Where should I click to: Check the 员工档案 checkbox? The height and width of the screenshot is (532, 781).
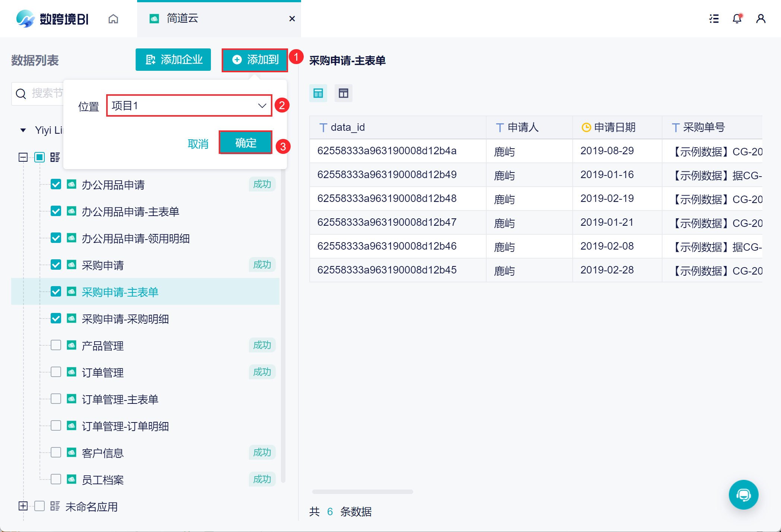click(x=56, y=479)
